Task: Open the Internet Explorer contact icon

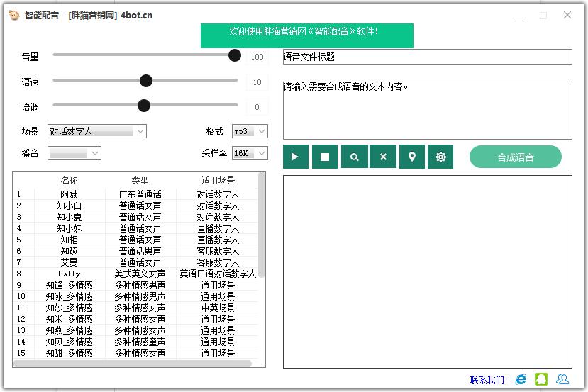Action: click(x=521, y=379)
